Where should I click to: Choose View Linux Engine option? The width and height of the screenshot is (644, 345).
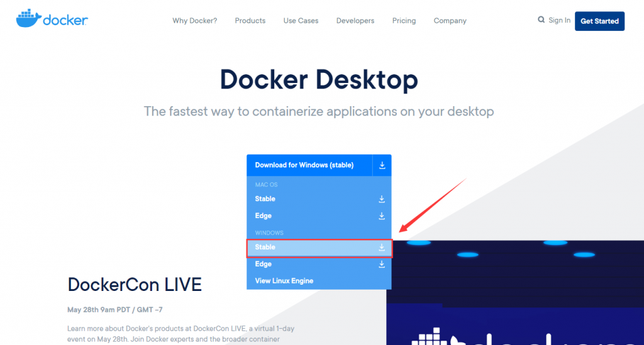(x=319, y=281)
